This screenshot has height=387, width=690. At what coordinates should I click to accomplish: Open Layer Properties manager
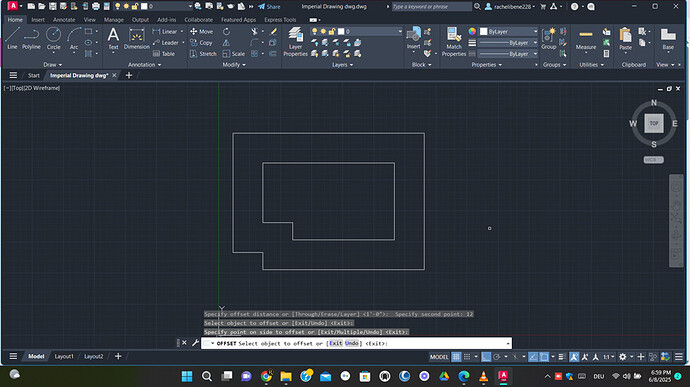point(295,42)
